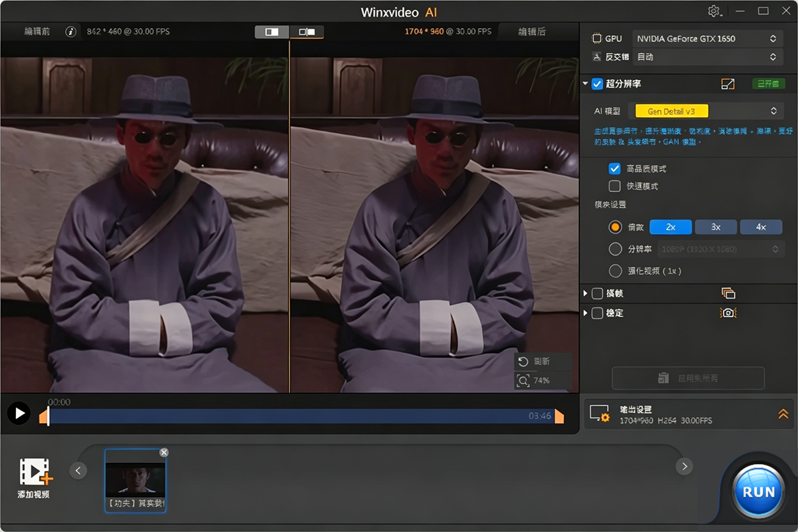Expand the 稳定 section triangle

coord(585,313)
